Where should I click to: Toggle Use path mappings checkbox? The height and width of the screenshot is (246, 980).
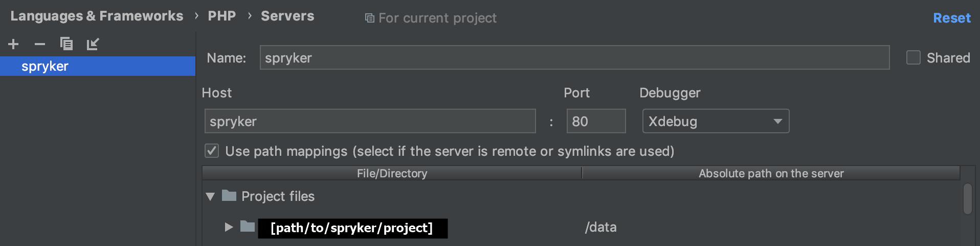point(212,151)
